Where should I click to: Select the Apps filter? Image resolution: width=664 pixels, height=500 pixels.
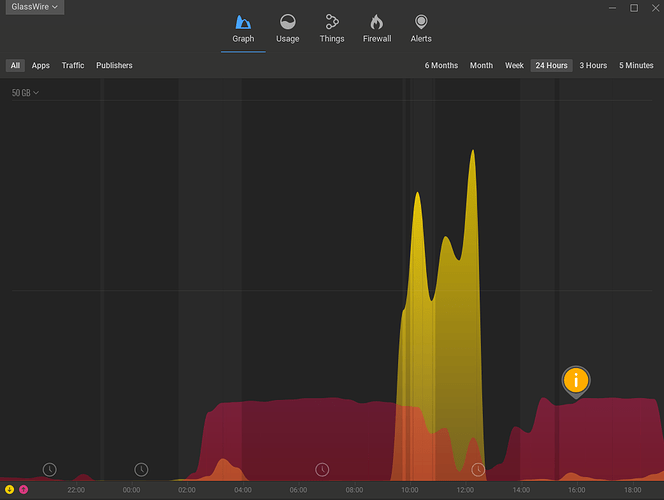[x=41, y=65]
